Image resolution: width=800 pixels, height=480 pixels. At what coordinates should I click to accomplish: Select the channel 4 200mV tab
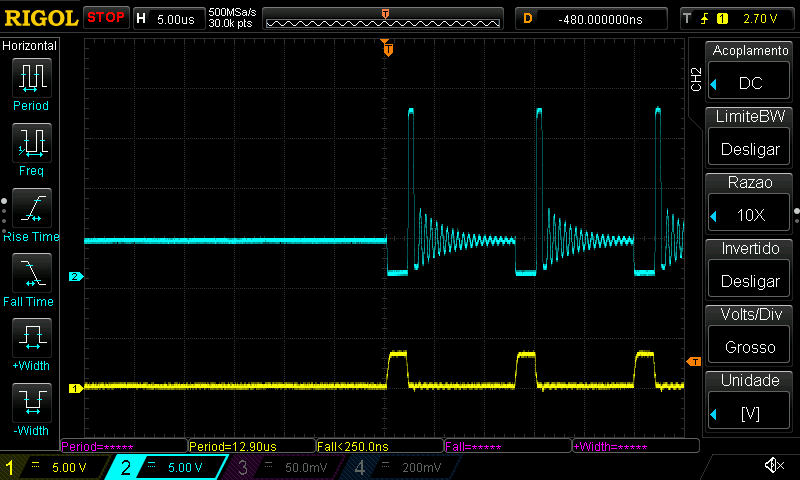[401, 467]
